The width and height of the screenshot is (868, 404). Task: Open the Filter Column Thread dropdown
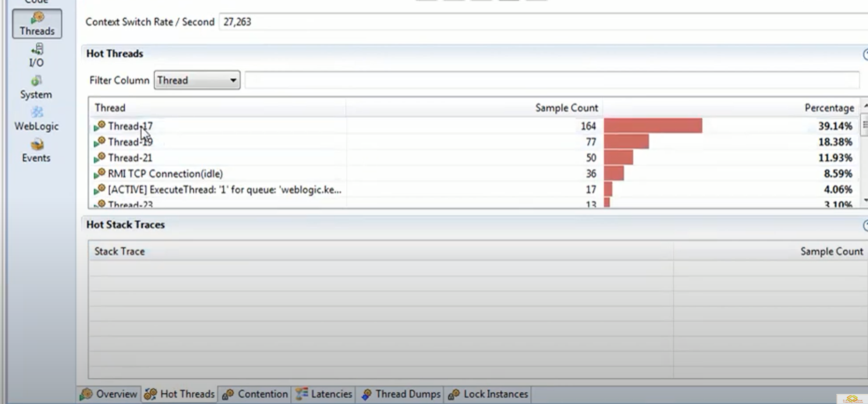point(197,80)
